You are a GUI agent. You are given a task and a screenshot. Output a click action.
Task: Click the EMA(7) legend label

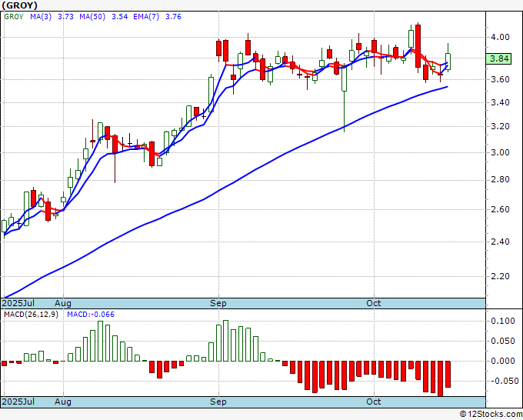click(x=146, y=17)
